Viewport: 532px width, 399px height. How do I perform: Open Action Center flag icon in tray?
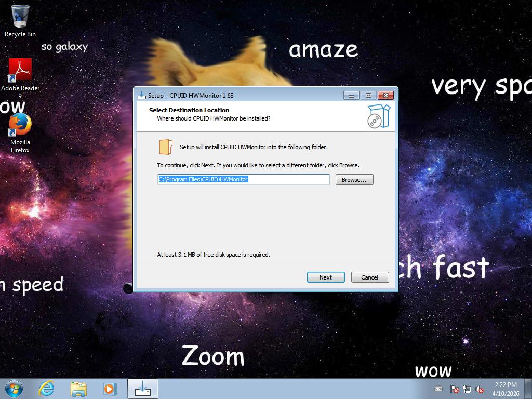pos(454,389)
